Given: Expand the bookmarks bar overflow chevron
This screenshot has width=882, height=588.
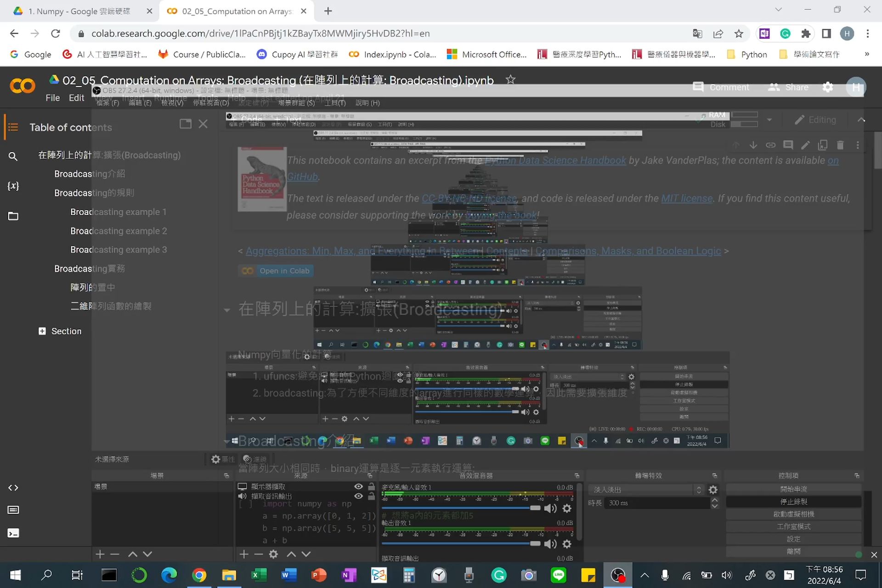Looking at the screenshot, I should tap(866, 54).
